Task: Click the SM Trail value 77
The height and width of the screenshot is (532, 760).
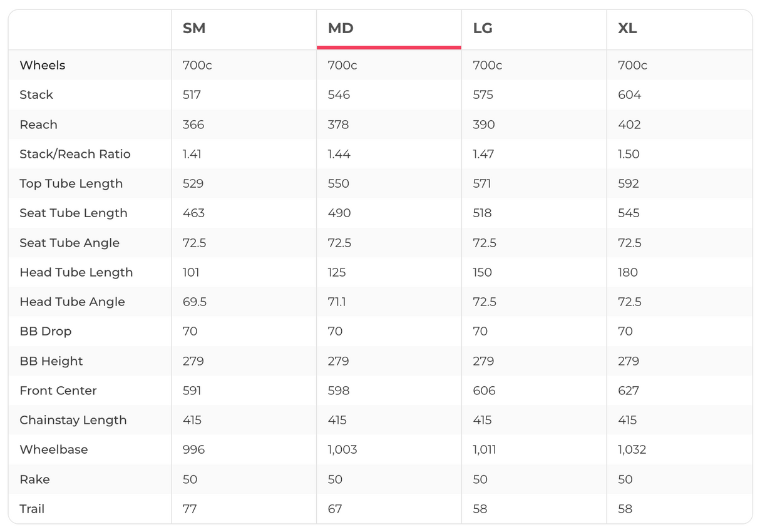Action: (x=190, y=509)
